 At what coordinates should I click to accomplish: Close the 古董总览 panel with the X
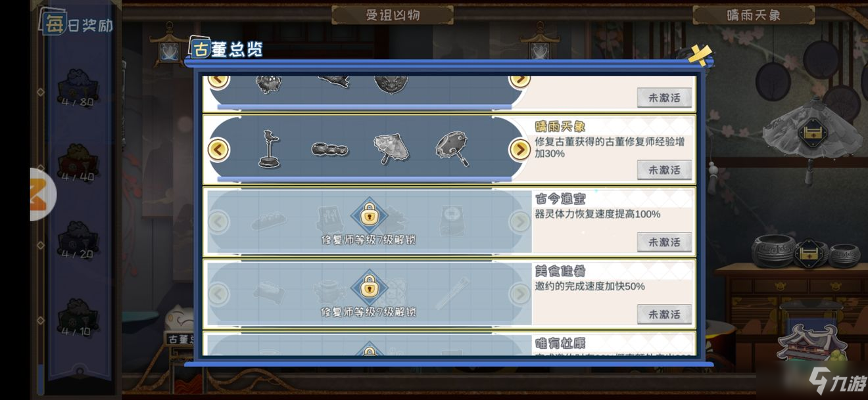click(700, 56)
